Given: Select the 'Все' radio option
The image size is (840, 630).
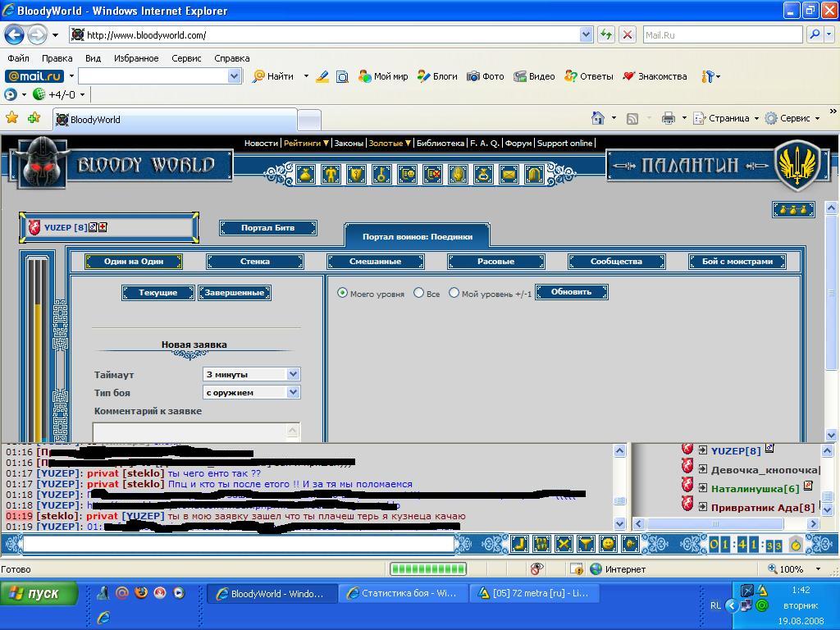Looking at the screenshot, I should click(419, 293).
